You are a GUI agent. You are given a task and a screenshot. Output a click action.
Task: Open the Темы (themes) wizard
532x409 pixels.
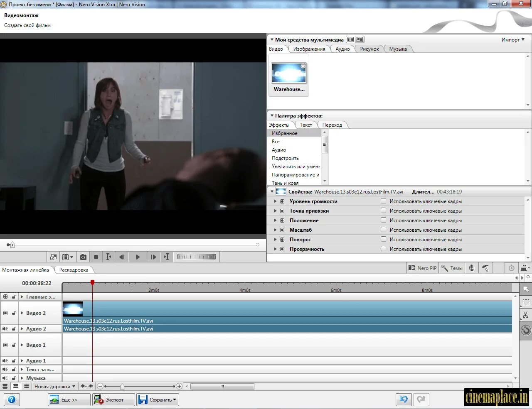[452, 268]
